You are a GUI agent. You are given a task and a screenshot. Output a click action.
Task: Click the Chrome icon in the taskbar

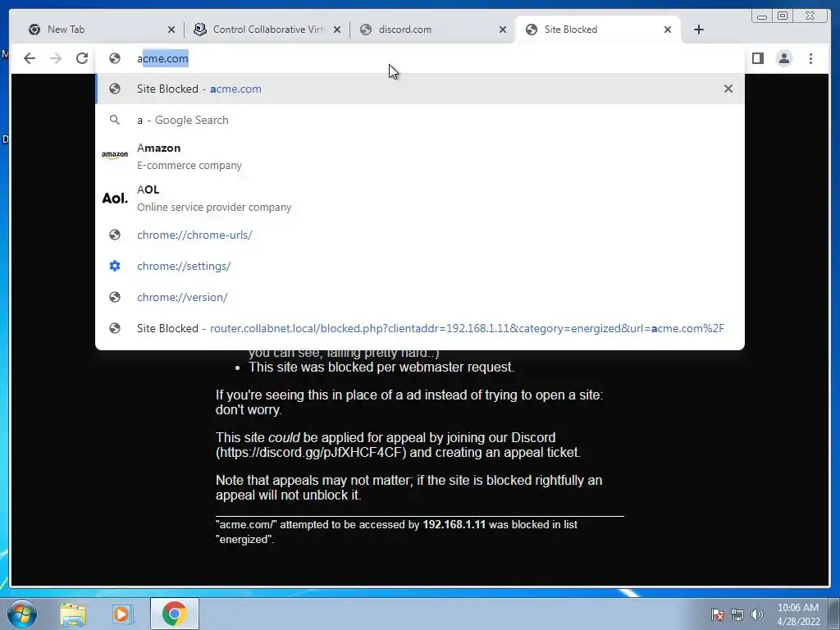pyautogui.click(x=175, y=614)
